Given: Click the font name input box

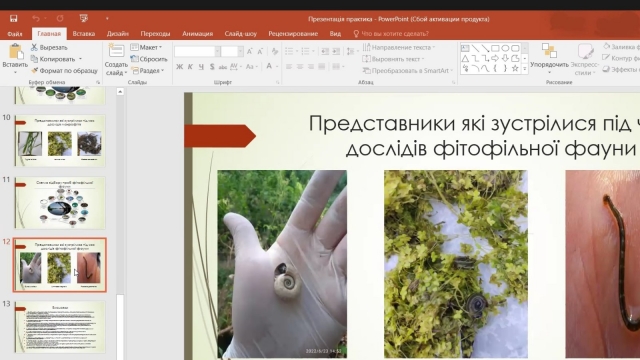Looking at the screenshot, I should tap(195, 51).
